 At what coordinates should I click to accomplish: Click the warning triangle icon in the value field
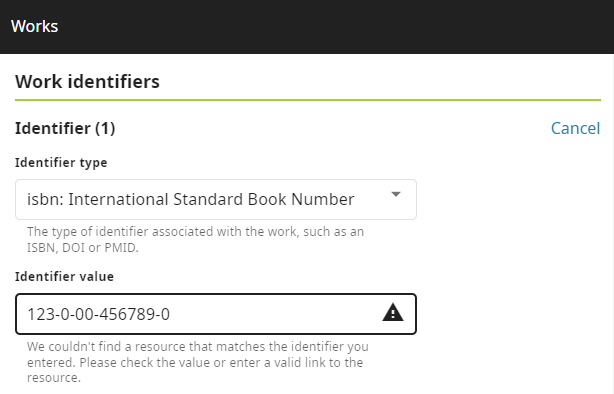393,313
